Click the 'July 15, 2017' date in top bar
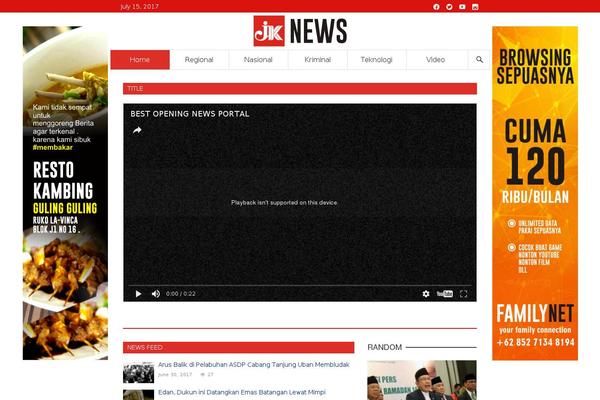The height and width of the screenshot is (400, 600). (x=139, y=7)
